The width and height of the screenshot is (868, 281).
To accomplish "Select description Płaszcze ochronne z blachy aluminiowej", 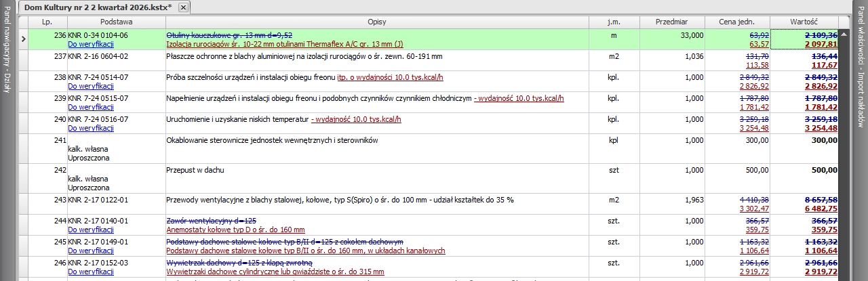I will click(x=304, y=56).
